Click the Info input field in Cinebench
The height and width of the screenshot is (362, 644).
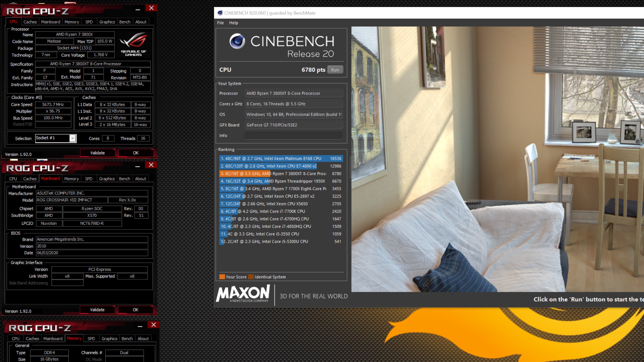point(294,135)
